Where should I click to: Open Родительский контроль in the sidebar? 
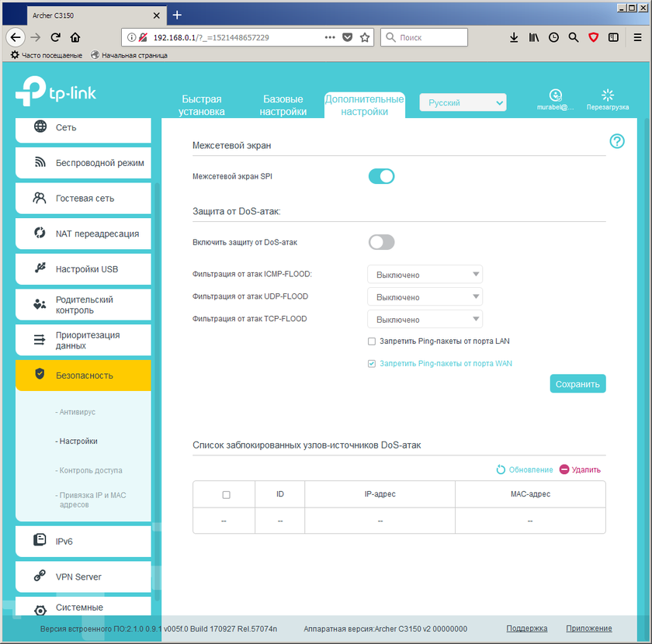tap(83, 305)
